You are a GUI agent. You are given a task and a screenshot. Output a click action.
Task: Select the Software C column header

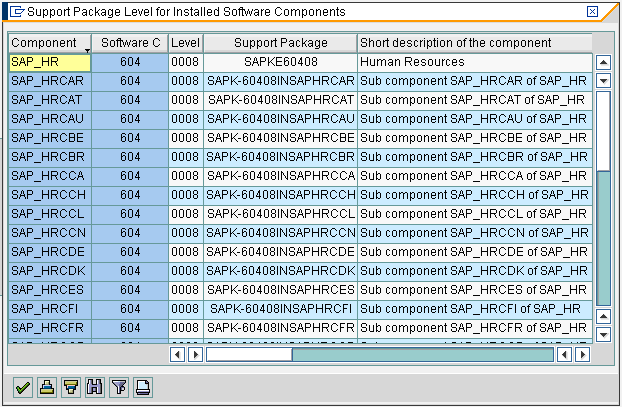130,43
